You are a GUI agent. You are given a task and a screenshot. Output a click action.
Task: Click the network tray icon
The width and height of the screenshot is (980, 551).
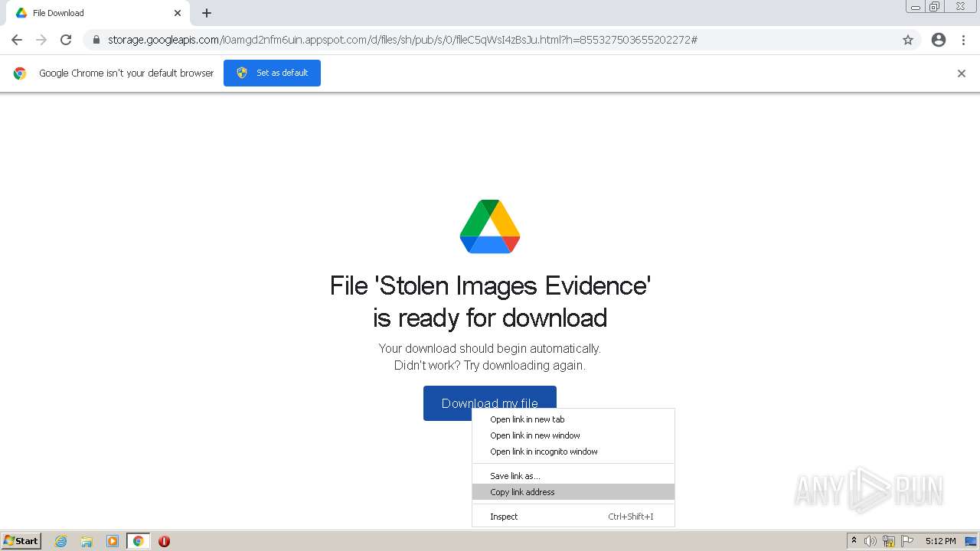tap(889, 541)
